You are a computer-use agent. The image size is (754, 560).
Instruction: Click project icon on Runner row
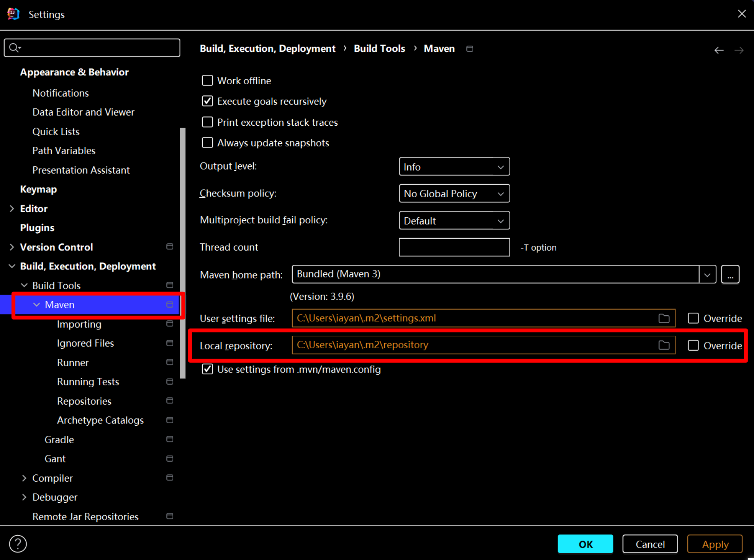(169, 362)
